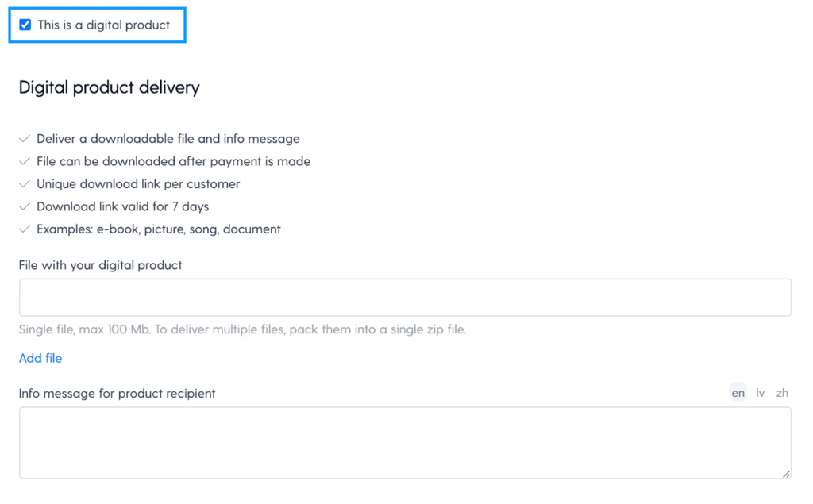
Task: Click checkmark icon next to 7 days validity
Action: pos(25,206)
